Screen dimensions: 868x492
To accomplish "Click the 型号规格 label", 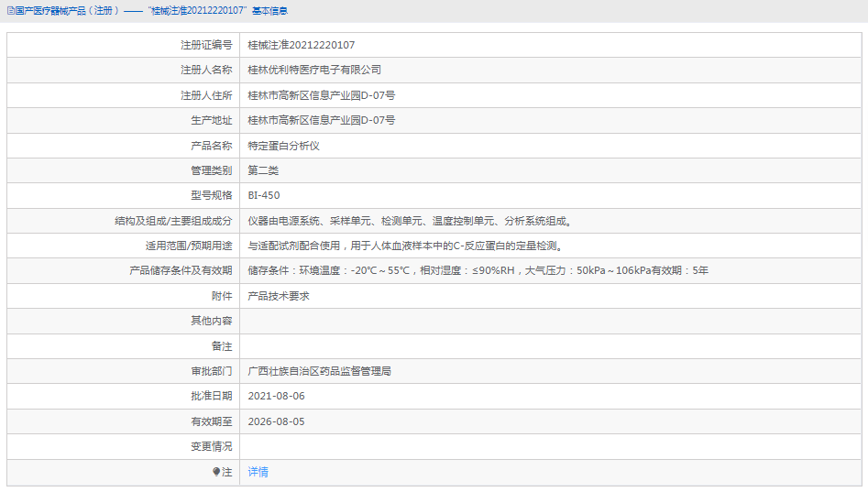I will [x=212, y=195].
